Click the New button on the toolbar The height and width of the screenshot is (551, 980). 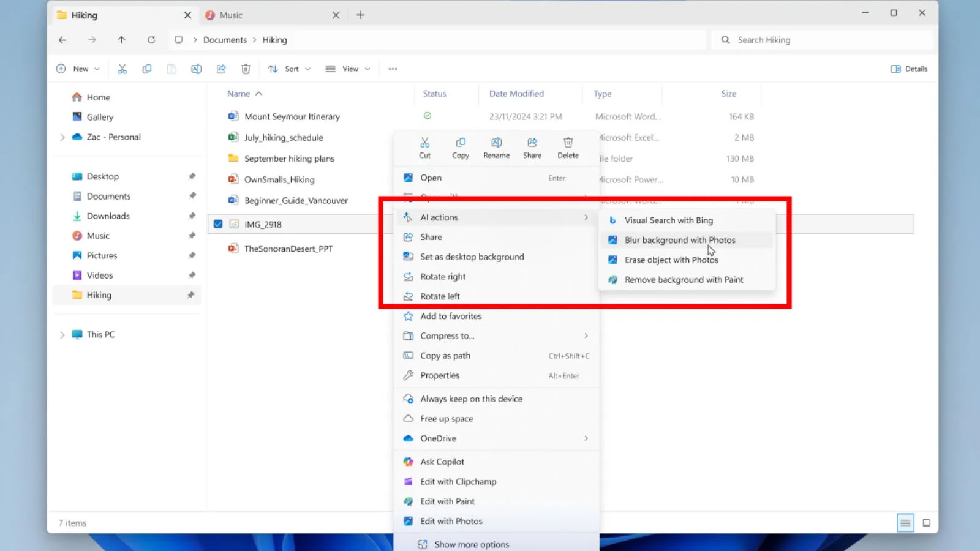click(77, 69)
